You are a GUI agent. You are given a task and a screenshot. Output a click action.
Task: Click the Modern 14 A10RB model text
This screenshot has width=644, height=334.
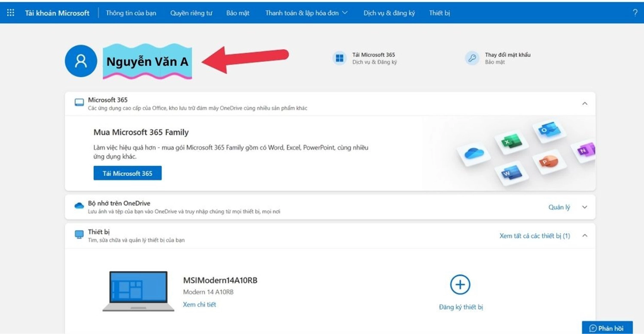pyautogui.click(x=208, y=292)
